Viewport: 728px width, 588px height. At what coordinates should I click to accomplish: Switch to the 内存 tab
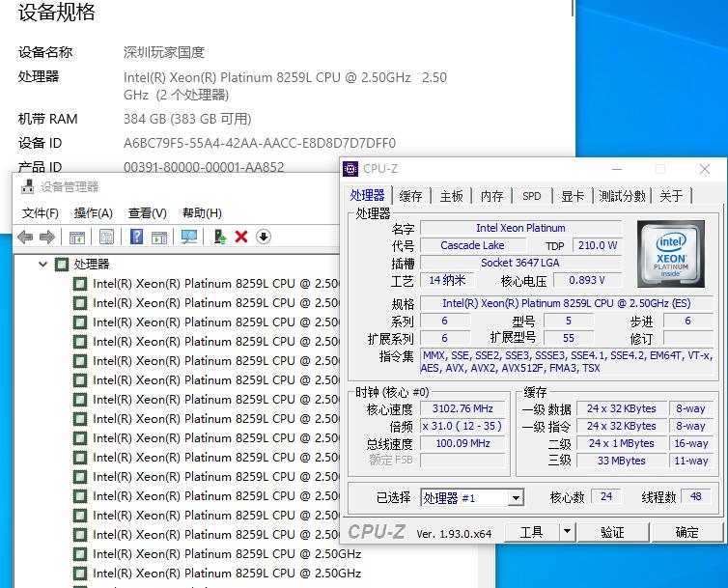(x=491, y=196)
